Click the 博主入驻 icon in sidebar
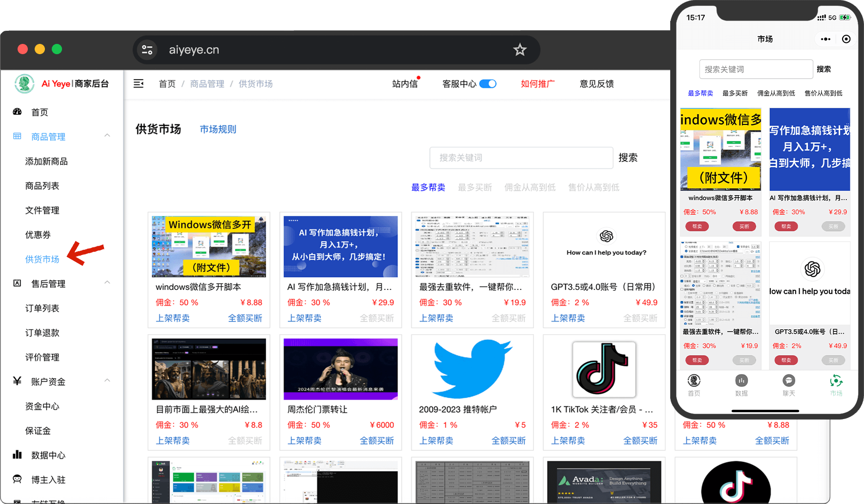The image size is (864, 504). pyautogui.click(x=17, y=479)
